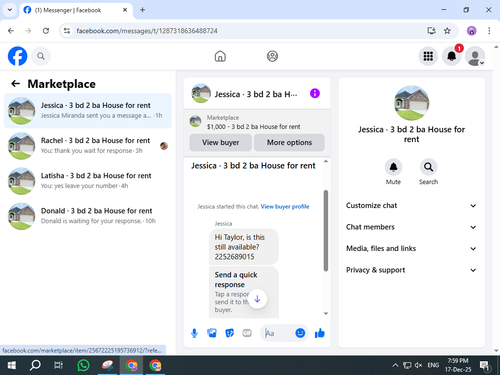Record a voice clip with microphone icon

[194, 333]
